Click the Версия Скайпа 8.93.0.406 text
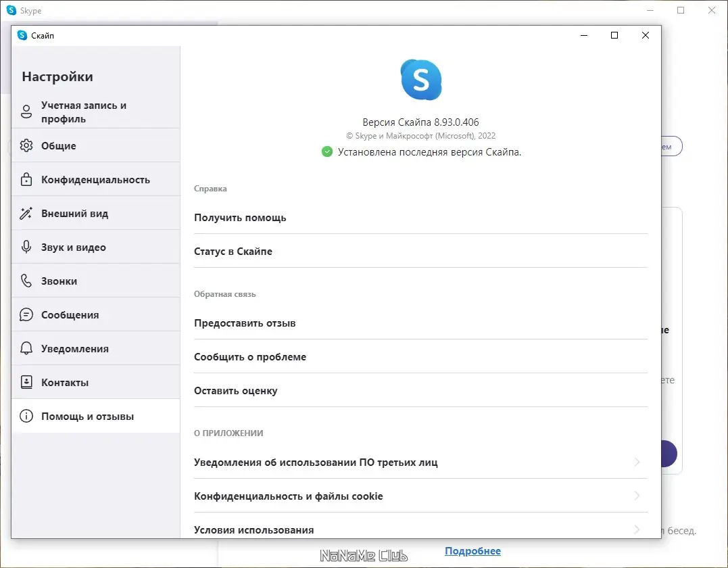Image resolution: width=728 pixels, height=568 pixels. (420, 122)
